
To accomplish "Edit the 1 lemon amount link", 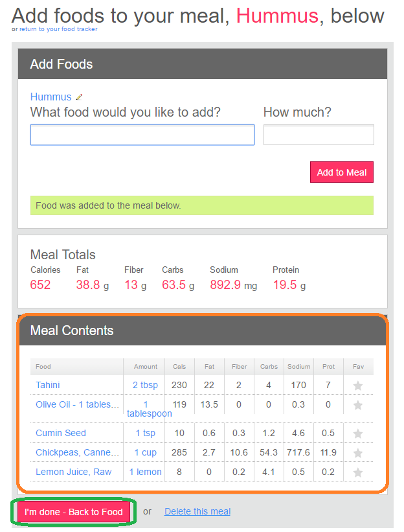I will (146, 472).
